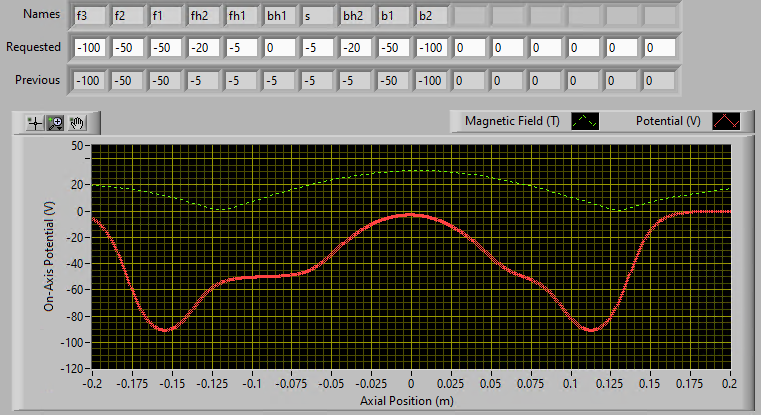
Task: Click the Y-axis minimum label -120
Action: pos(72,369)
